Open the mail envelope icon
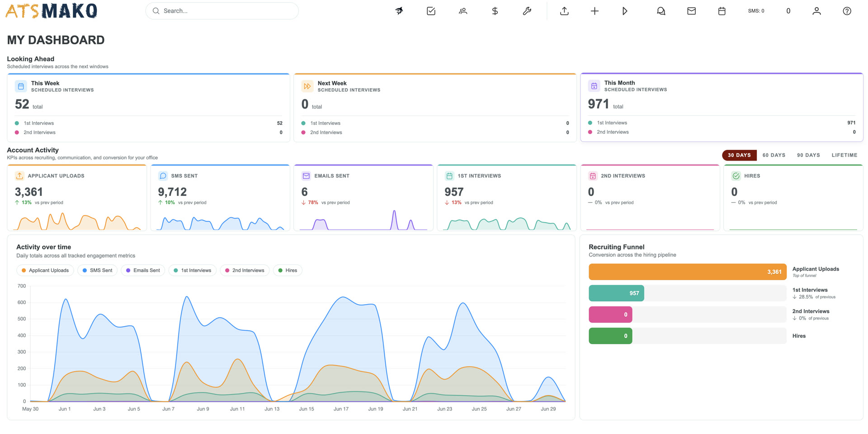The height and width of the screenshot is (434, 868). click(x=691, y=11)
